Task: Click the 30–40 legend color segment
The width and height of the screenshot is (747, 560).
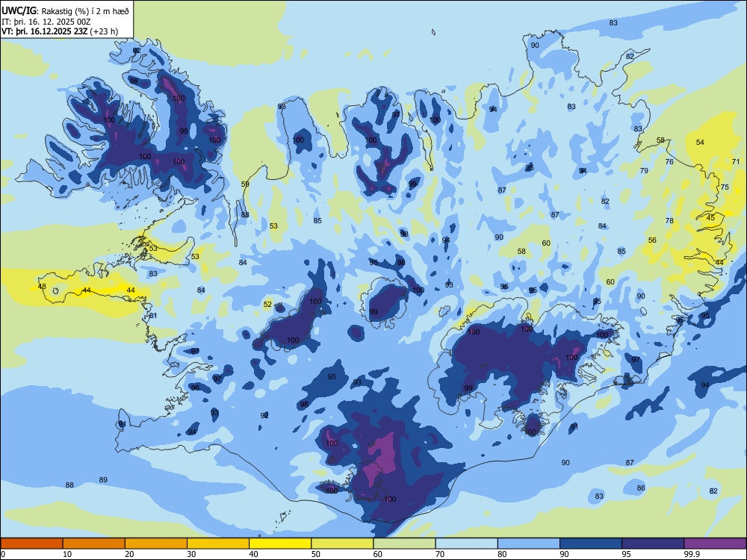Action: 218,544
